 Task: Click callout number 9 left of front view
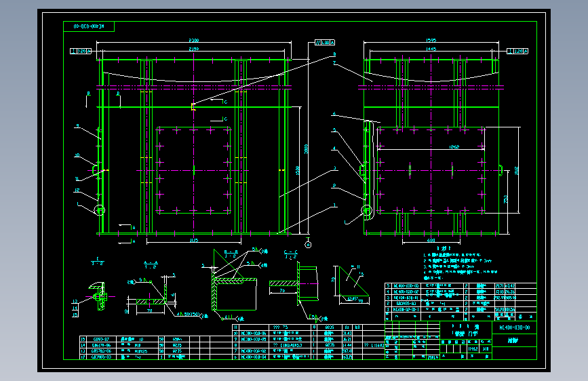coord(77,125)
